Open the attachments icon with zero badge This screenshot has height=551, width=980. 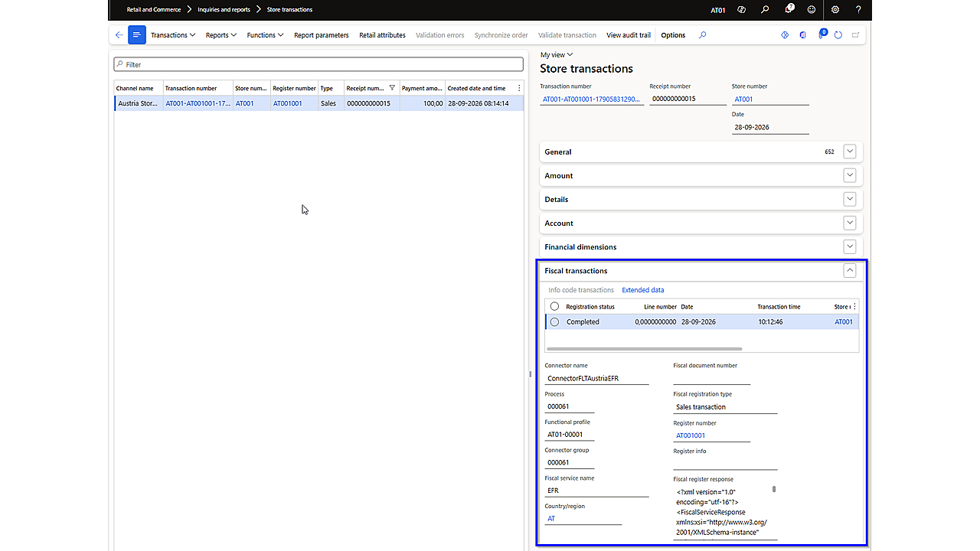(822, 34)
